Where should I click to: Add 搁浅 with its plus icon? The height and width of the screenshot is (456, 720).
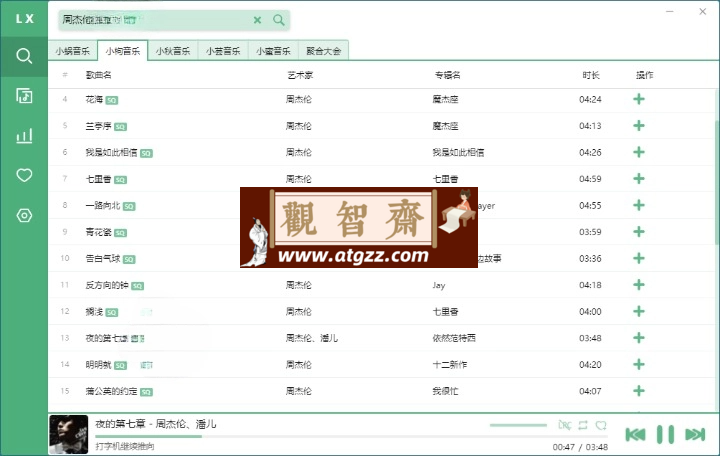pos(639,311)
